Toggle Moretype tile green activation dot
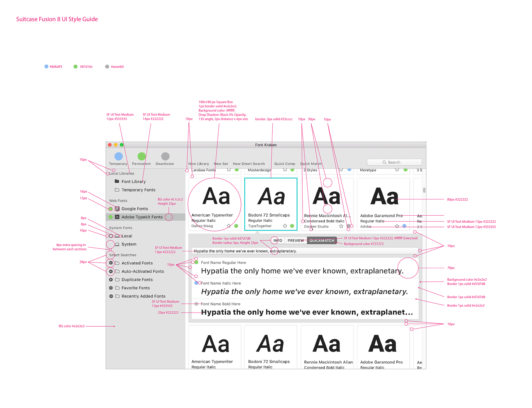 (x=405, y=170)
